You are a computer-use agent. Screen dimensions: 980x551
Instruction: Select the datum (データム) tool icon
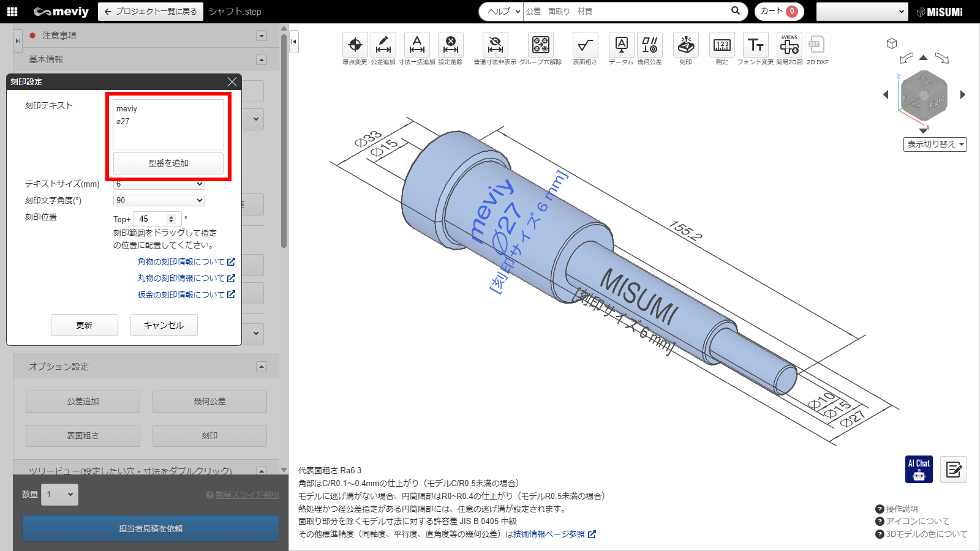coord(621,45)
